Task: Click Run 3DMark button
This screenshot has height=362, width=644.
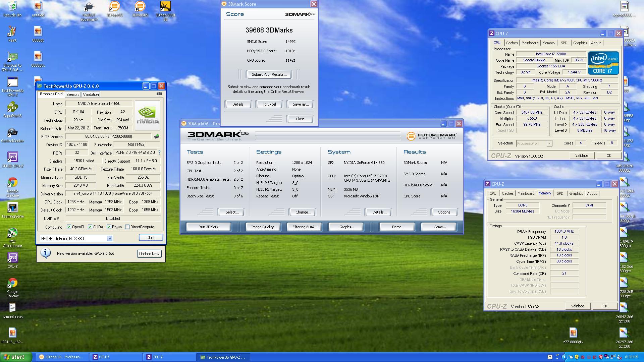Action: (x=208, y=227)
